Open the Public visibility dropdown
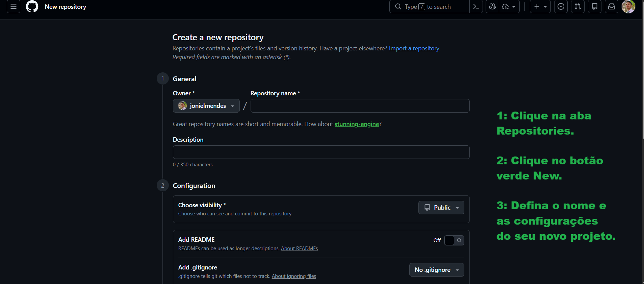Viewport: 644px width, 284px height. click(441, 208)
